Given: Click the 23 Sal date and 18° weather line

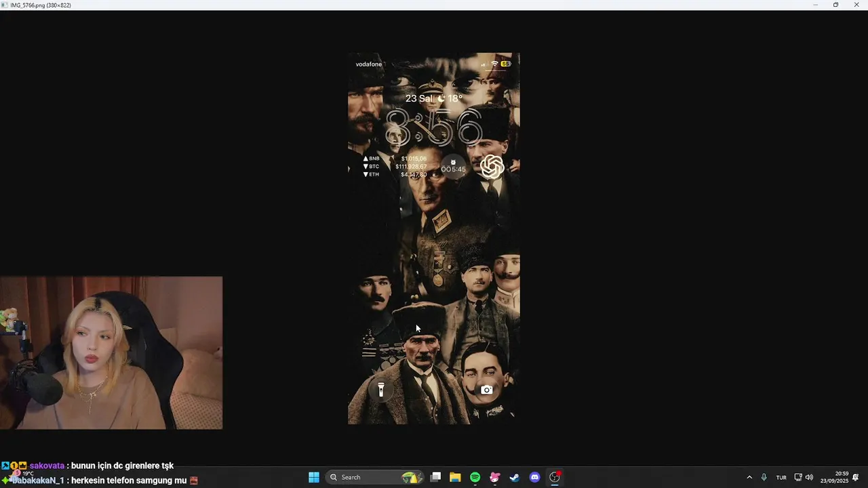Looking at the screenshot, I should pos(434,98).
